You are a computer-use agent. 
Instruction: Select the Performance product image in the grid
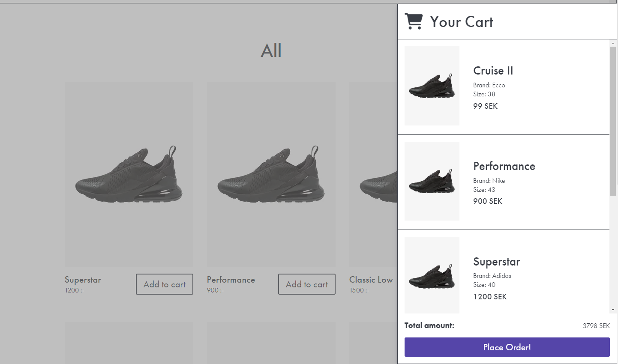(x=271, y=174)
